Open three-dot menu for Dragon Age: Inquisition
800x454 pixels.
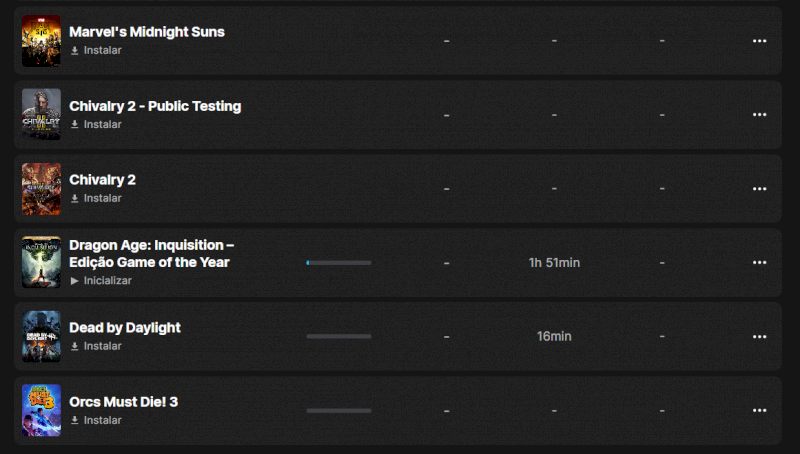759,263
